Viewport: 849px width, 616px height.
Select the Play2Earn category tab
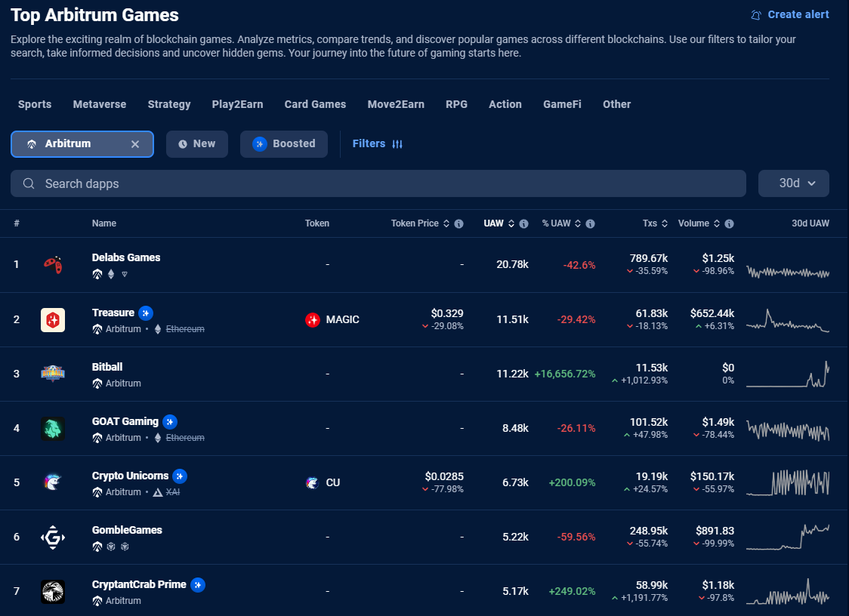coord(237,104)
